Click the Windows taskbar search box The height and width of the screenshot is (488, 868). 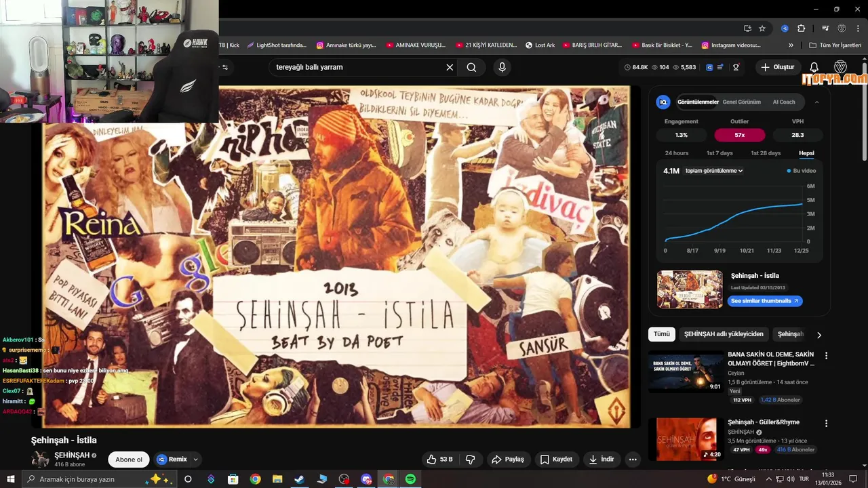coord(99,479)
